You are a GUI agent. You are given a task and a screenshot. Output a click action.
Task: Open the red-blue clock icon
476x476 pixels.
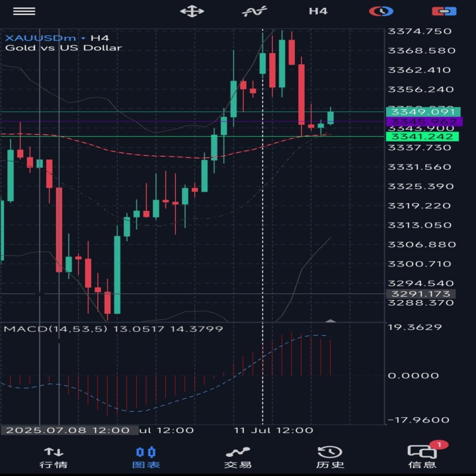click(381, 11)
